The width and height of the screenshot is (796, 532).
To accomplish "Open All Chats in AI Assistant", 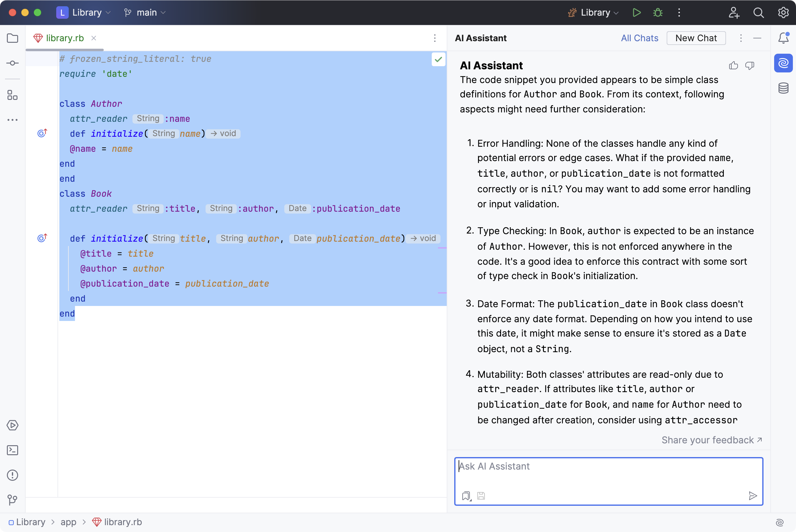I will (639, 38).
